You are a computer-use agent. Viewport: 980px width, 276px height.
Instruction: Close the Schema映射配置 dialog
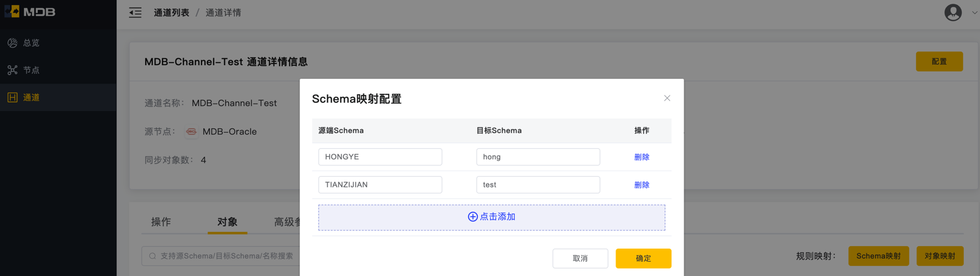(x=667, y=98)
